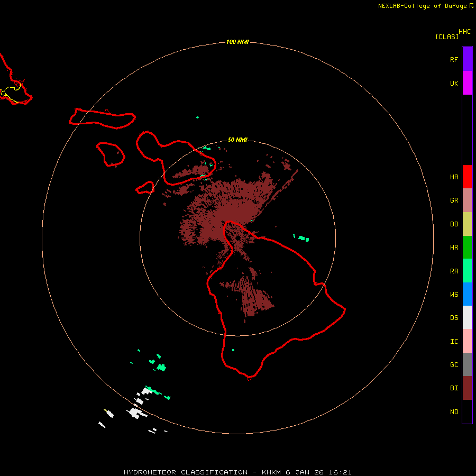This screenshot has height=476, width=476.
Task: Click the ND legend label
Action: tap(454, 412)
